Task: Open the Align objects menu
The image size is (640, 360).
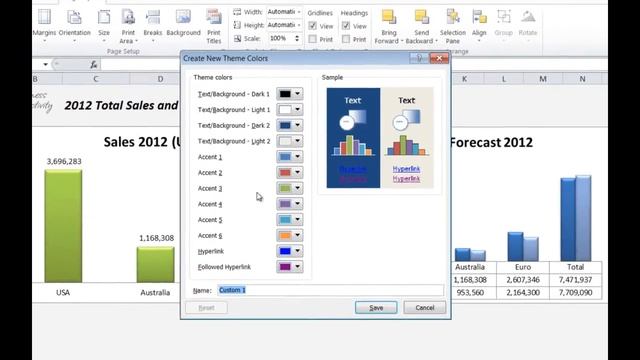Action: click(x=479, y=25)
